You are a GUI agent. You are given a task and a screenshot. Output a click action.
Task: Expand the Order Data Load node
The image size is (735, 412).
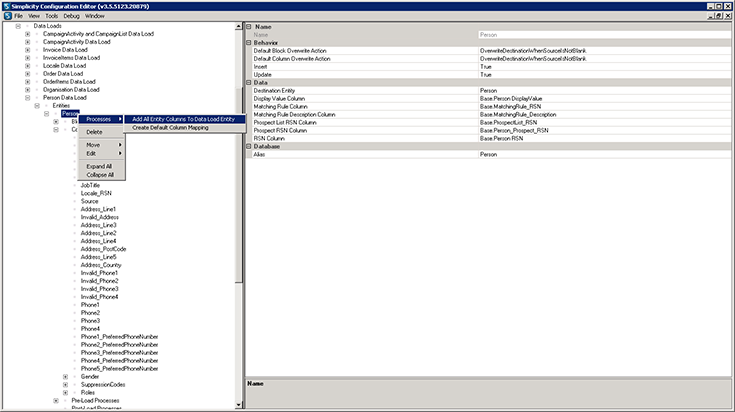(28, 74)
